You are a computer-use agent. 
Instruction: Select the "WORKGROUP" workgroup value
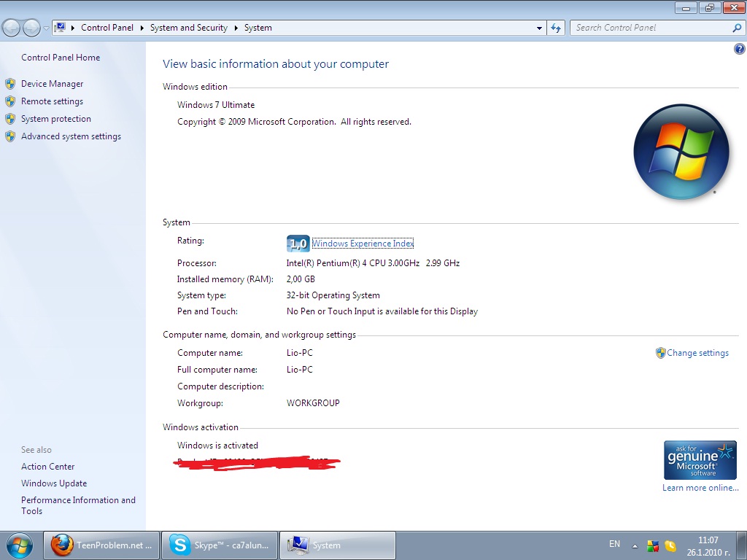(x=313, y=402)
